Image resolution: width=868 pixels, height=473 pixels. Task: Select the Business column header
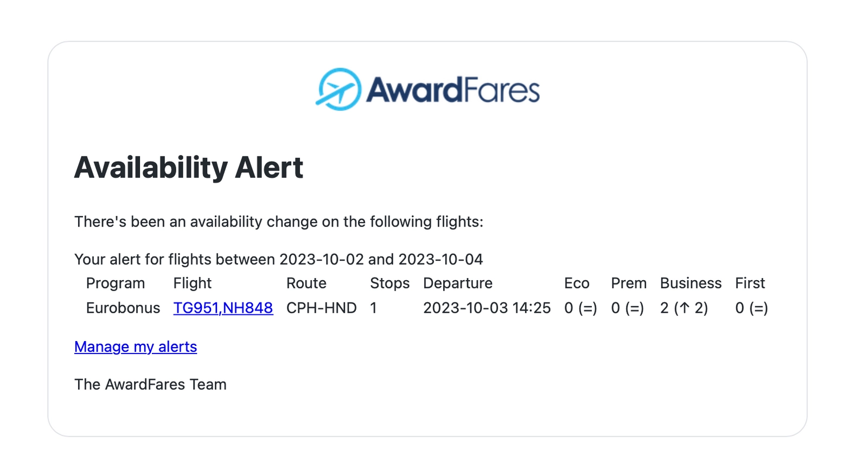coord(691,283)
